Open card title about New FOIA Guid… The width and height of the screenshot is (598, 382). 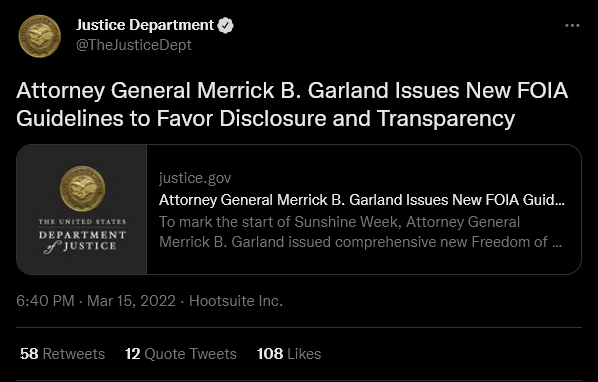(x=362, y=200)
